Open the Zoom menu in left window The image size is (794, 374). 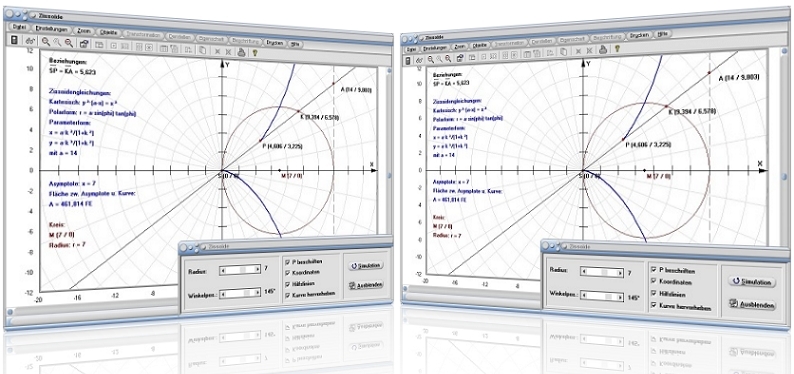(x=84, y=31)
